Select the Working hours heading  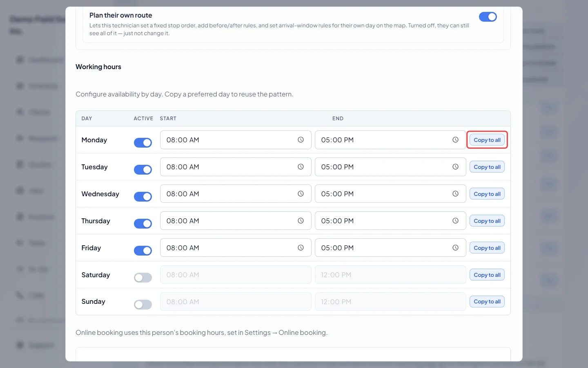click(98, 67)
